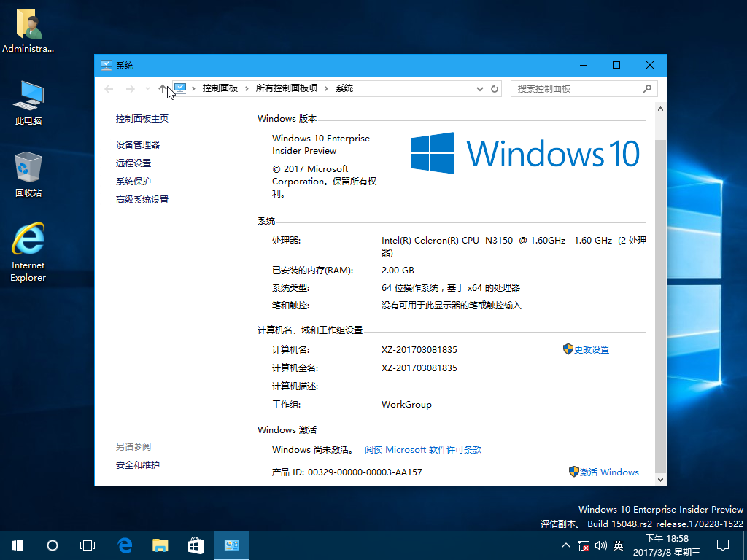Click 更改设置 shield link

586,349
